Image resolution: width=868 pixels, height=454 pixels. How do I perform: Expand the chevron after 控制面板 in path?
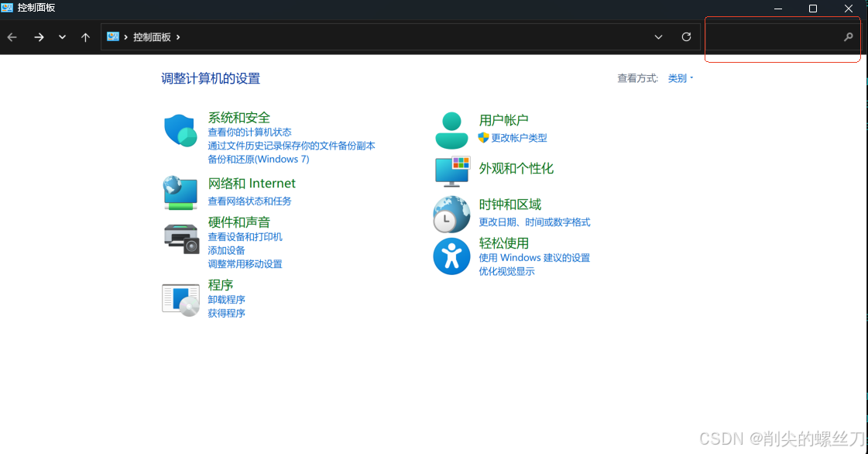[x=178, y=37]
